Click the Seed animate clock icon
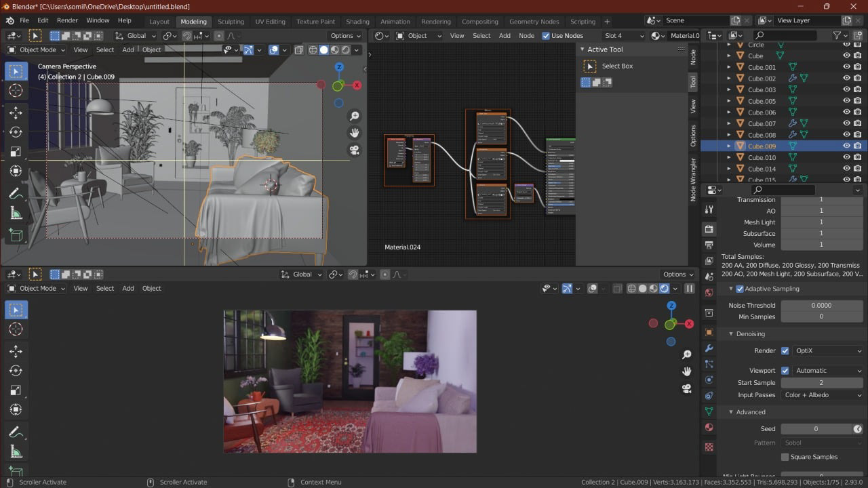The width and height of the screenshot is (868, 488). pyautogui.click(x=858, y=429)
